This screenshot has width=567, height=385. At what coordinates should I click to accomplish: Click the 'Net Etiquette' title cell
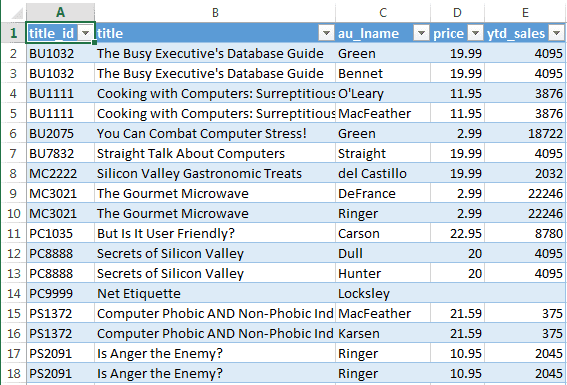[x=215, y=293]
